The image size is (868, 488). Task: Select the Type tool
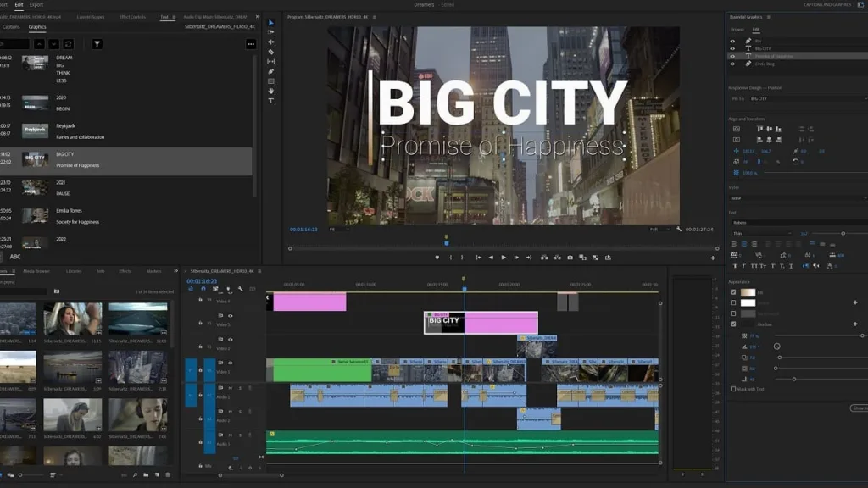271,101
